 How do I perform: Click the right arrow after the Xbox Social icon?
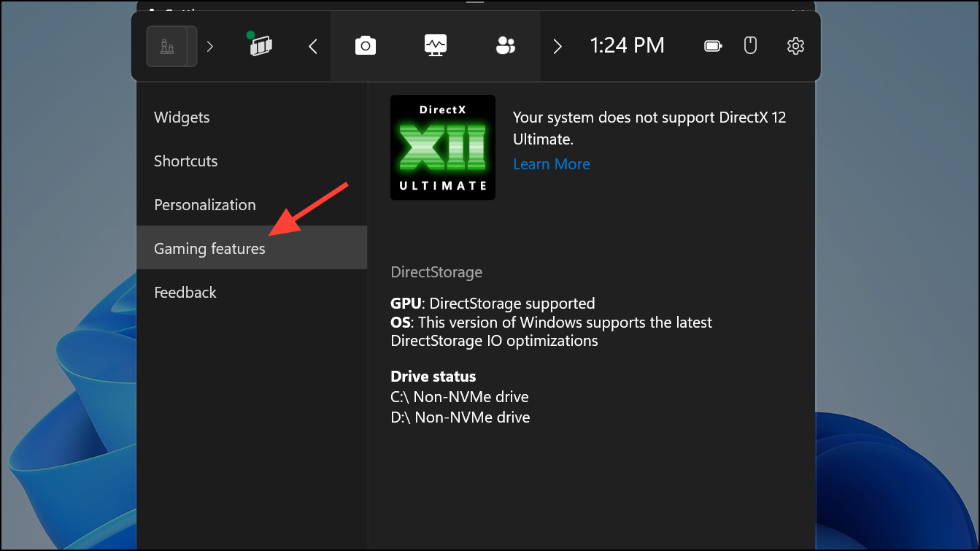click(557, 47)
